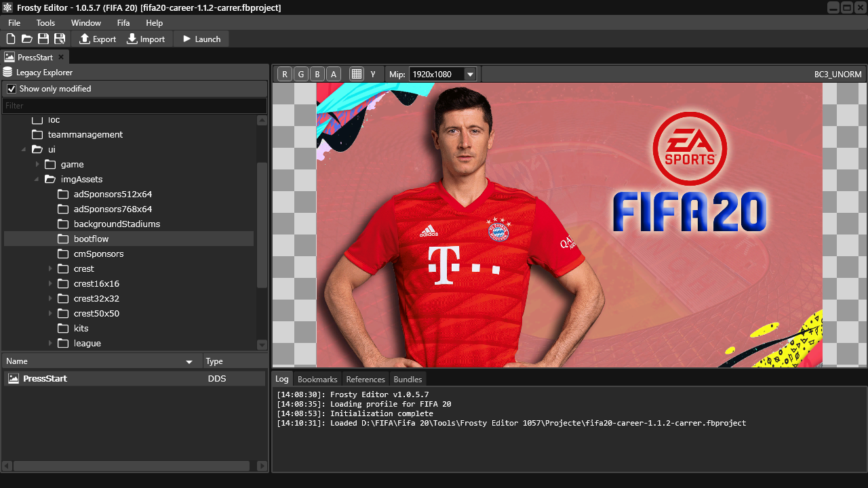This screenshot has width=868, height=488.
Task: Open the Fifa menu
Action: [x=123, y=22]
